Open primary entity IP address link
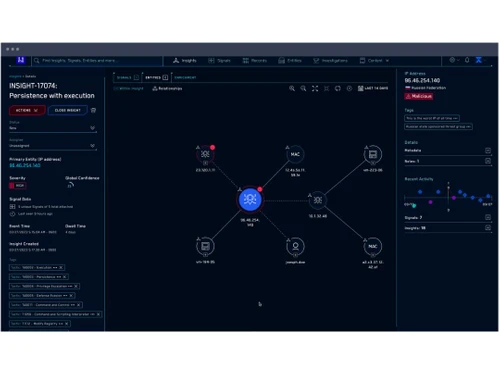Screen dimensions: 500x375 [x=25, y=165]
